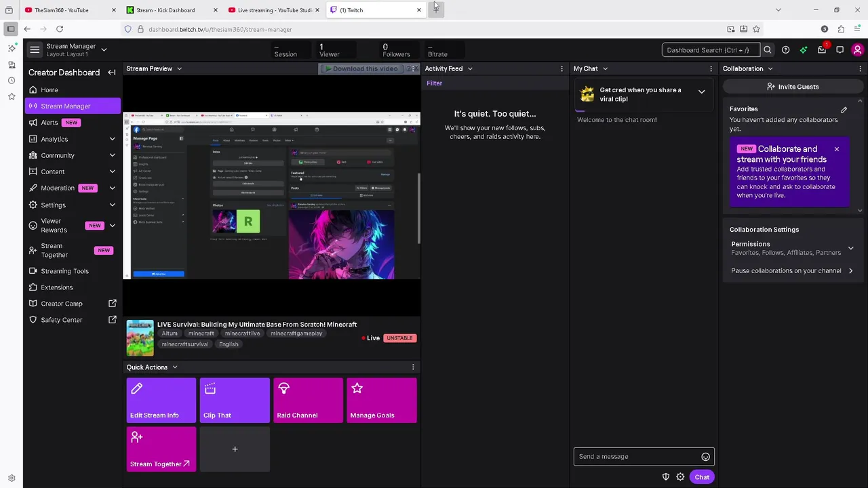Open Collaboration panel three-dot menu
This screenshot has width=868, height=488.
860,68
